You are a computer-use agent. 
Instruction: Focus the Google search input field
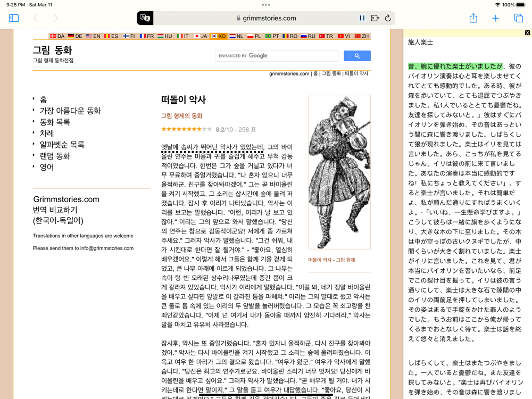277,56
